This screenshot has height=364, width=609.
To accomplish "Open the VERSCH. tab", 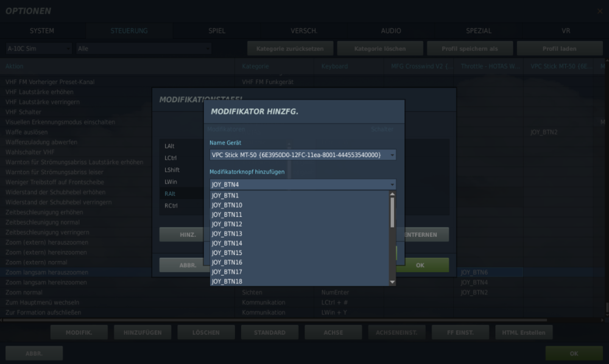I will point(304,30).
